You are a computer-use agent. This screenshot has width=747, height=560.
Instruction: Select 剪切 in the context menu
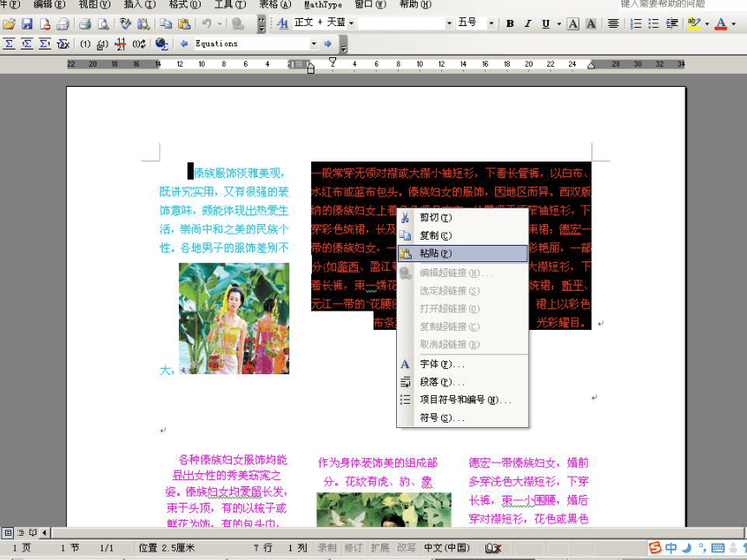463,218
